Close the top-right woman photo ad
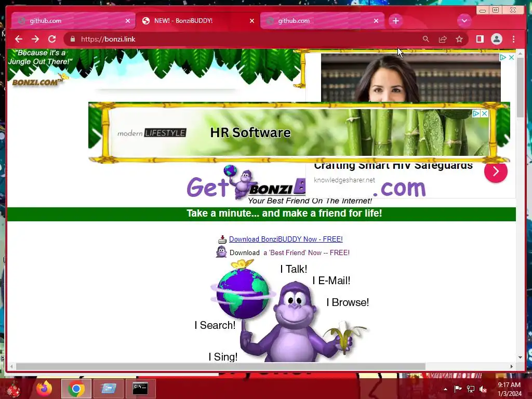This screenshot has height=399, width=532. tap(511, 57)
